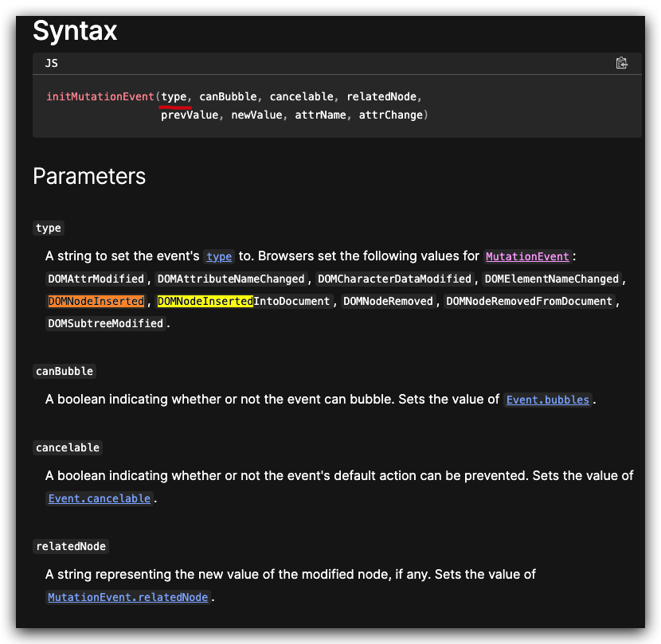Click the DOMNodeRemovedFromDocument value
This screenshot has height=644, width=661.
pos(529,302)
